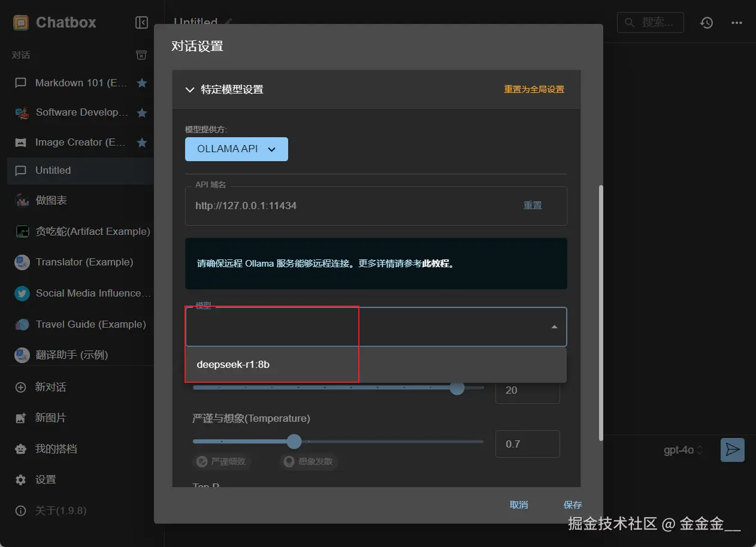Click the Travel Guide globe avatar icon
756x547 pixels.
click(x=22, y=324)
